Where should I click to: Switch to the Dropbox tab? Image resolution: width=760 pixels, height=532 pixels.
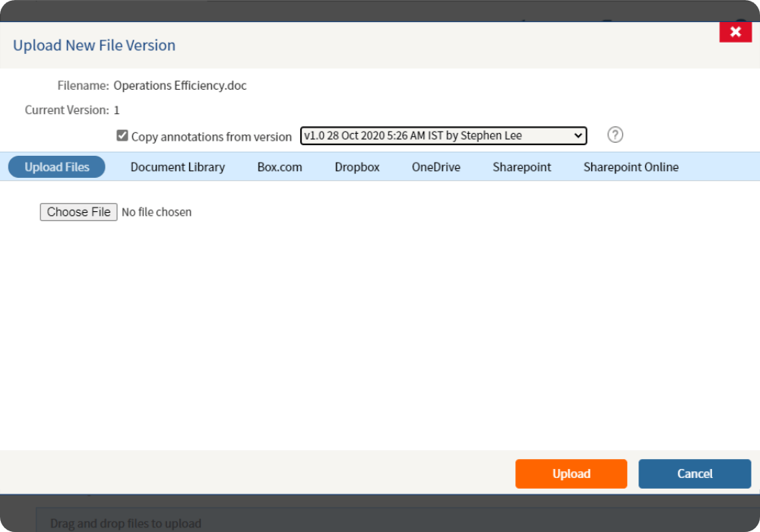357,167
